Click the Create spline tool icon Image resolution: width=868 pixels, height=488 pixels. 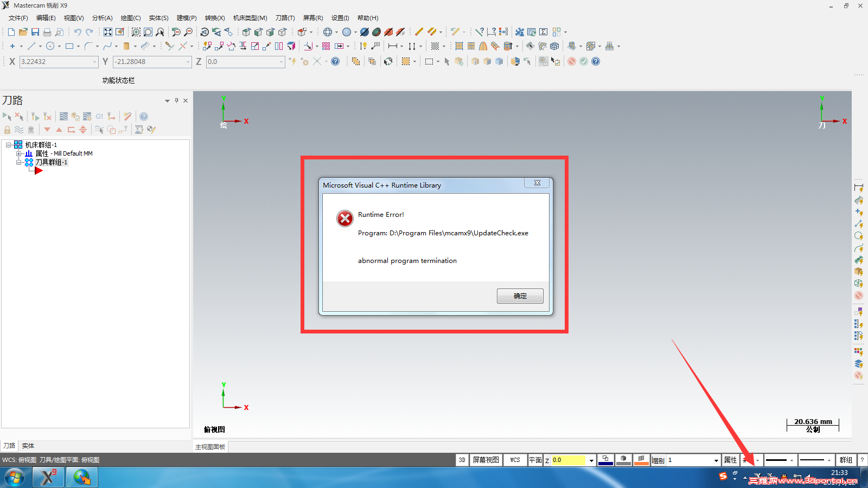click(x=107, y=46)
